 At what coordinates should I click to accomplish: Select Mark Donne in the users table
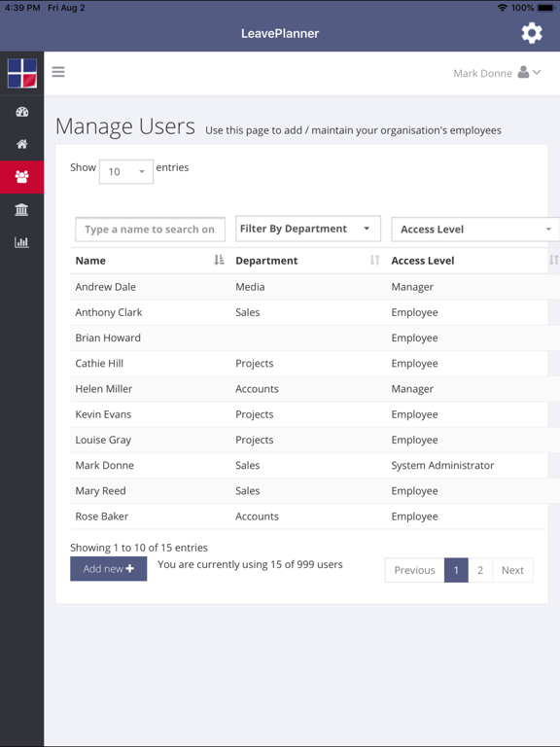[315, 466]
